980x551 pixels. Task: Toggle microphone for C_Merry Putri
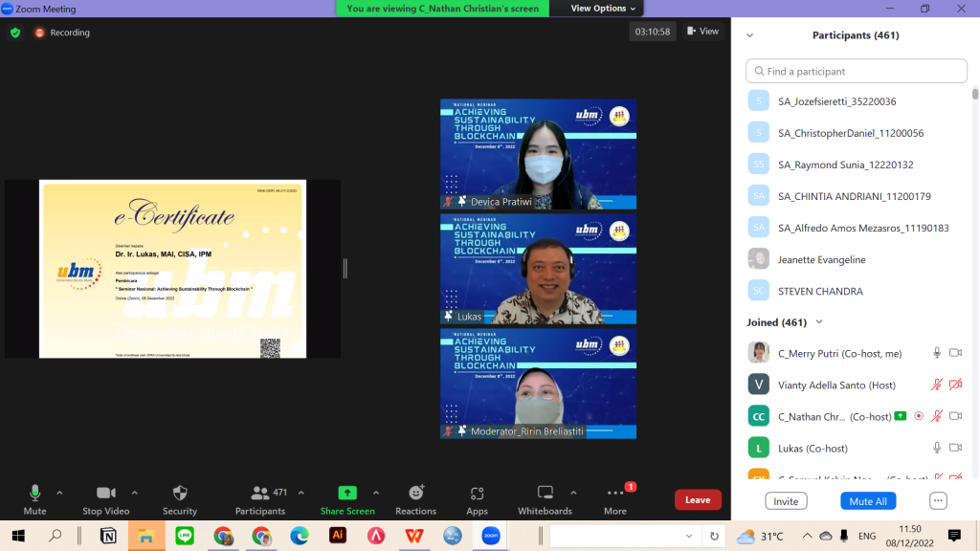[x=937, y=353]
